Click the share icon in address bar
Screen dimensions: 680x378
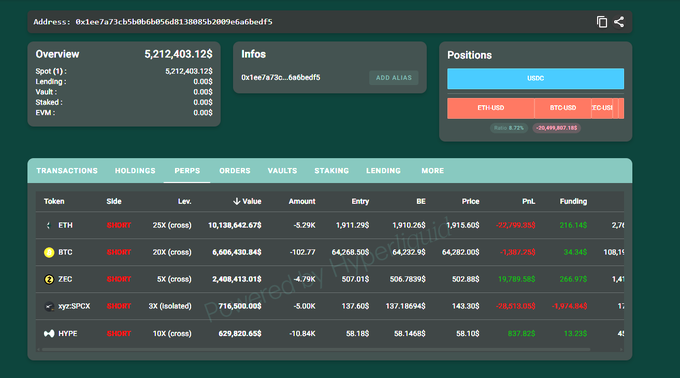619,22
